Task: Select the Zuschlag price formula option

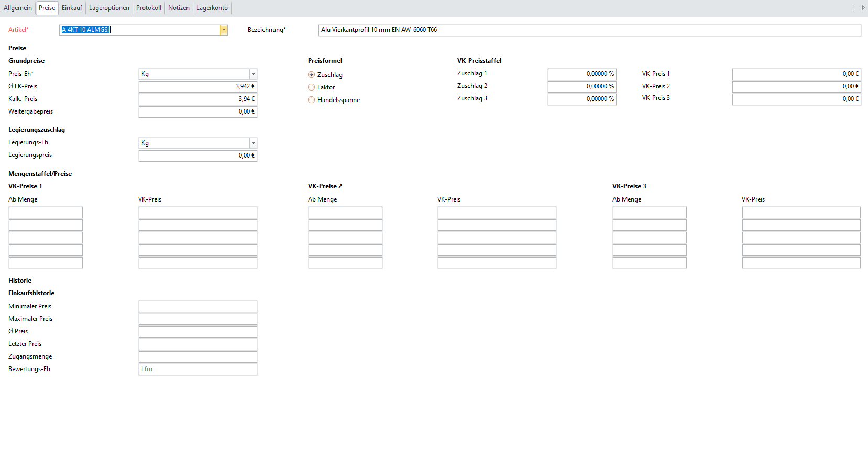Action: coord(312,75)
